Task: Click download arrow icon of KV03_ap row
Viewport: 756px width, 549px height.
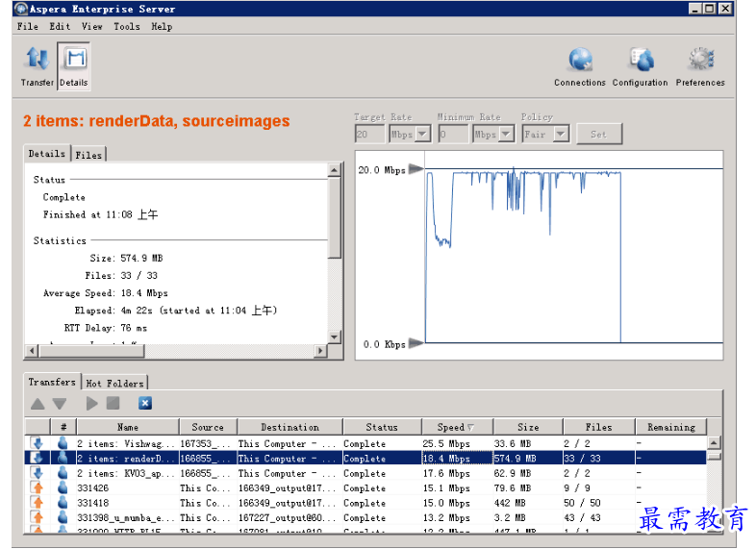Action: [x=38, y=473]
